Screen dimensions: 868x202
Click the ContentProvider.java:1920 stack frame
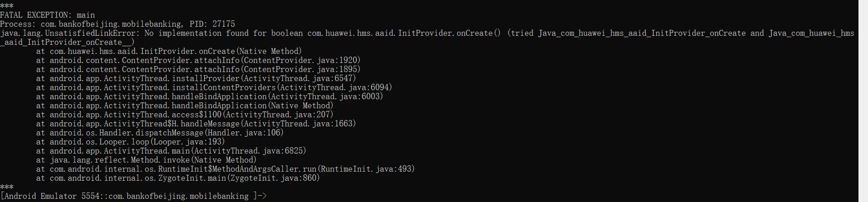click(198, 60)
